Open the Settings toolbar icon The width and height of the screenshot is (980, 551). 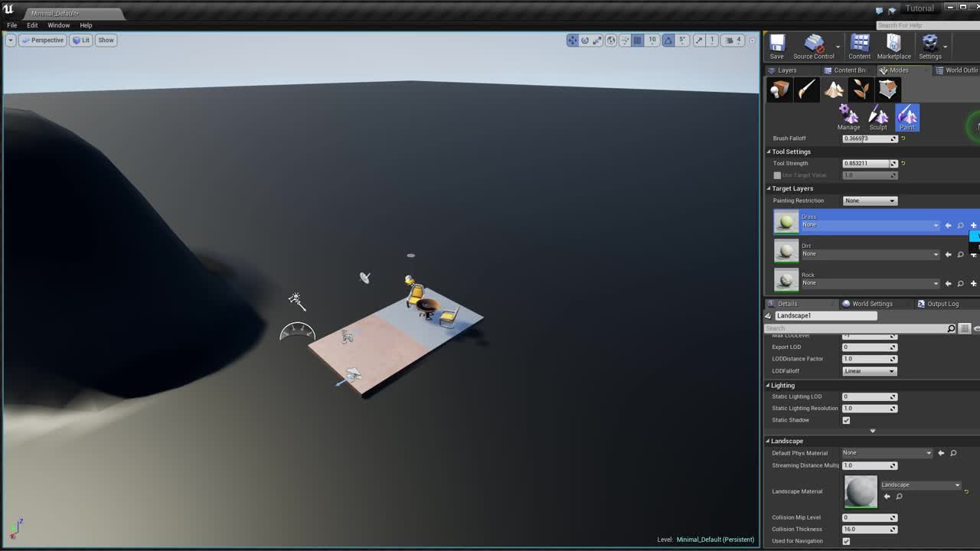point(930,47)
